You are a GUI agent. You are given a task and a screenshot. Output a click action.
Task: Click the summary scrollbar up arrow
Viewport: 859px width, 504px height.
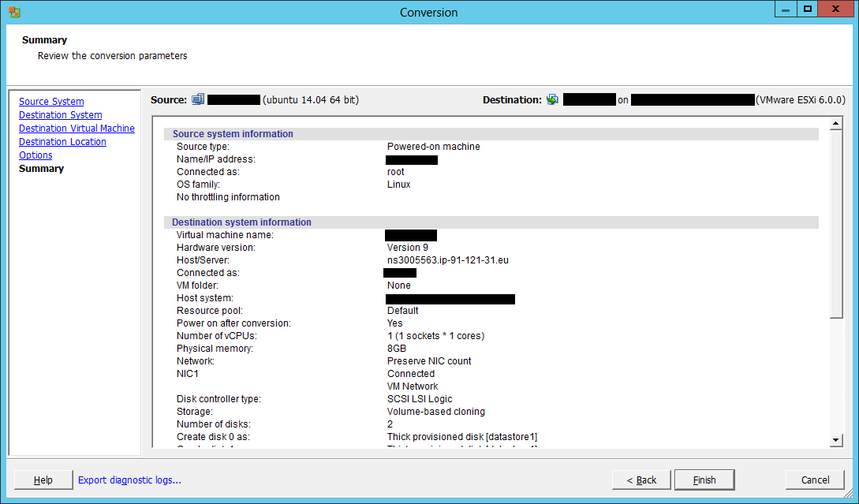click(x=836, y=123)
